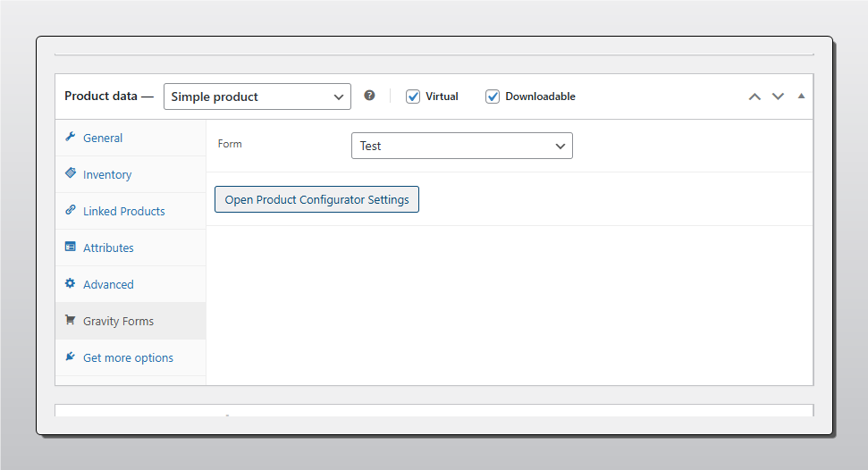
Task: Click the Advanced gear icon
Action: [71, 284]
